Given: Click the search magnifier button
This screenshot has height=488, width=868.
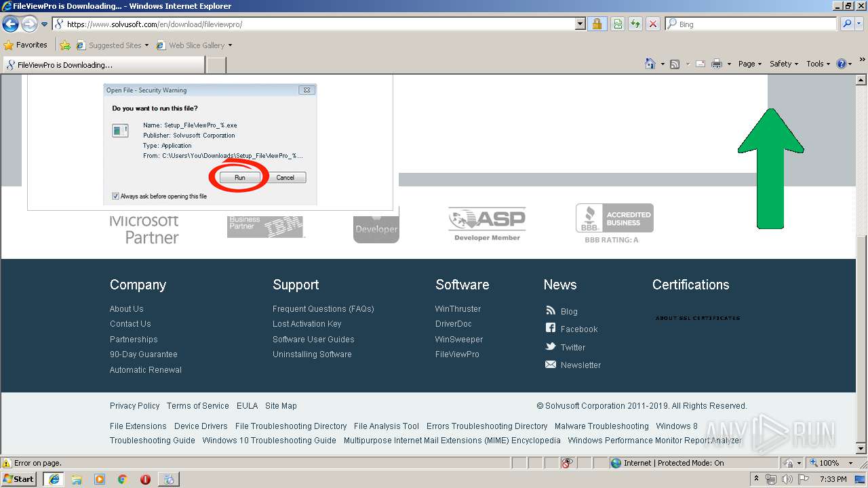Looking at the screenshot, I should (847, 24).
